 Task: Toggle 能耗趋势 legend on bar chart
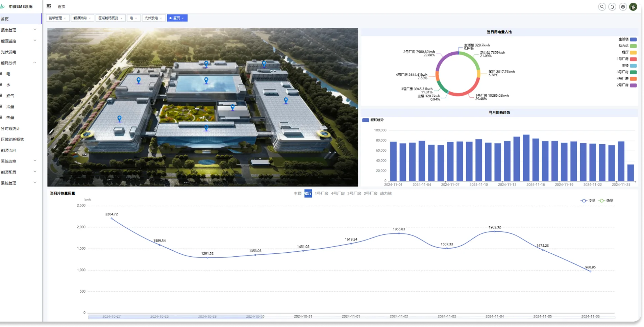(x=373, y=120)
